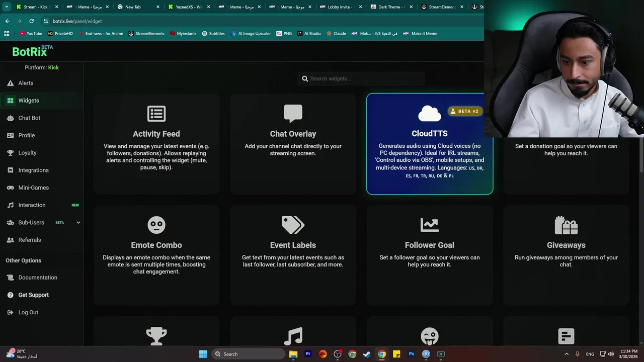Click the music note widget icon
Image resolution: width=644 pixels, height=362 pixels.
(x=293, y=336)
